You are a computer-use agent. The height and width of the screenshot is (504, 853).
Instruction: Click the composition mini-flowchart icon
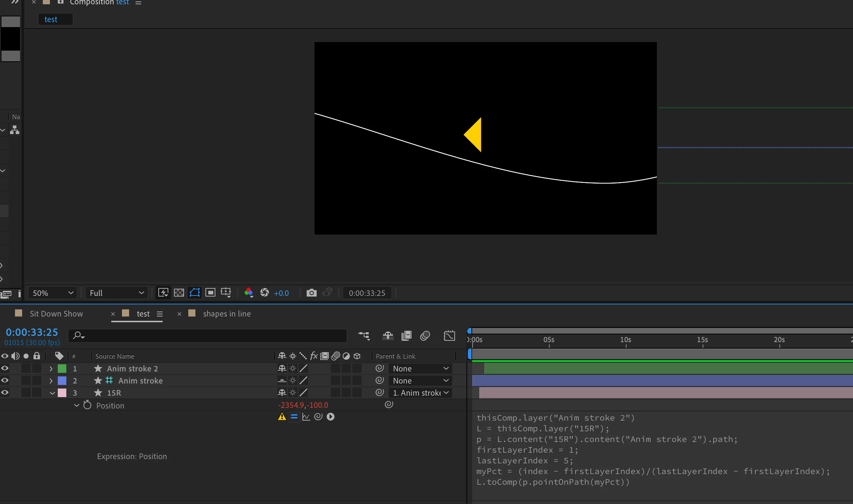(x=364, y=335)
